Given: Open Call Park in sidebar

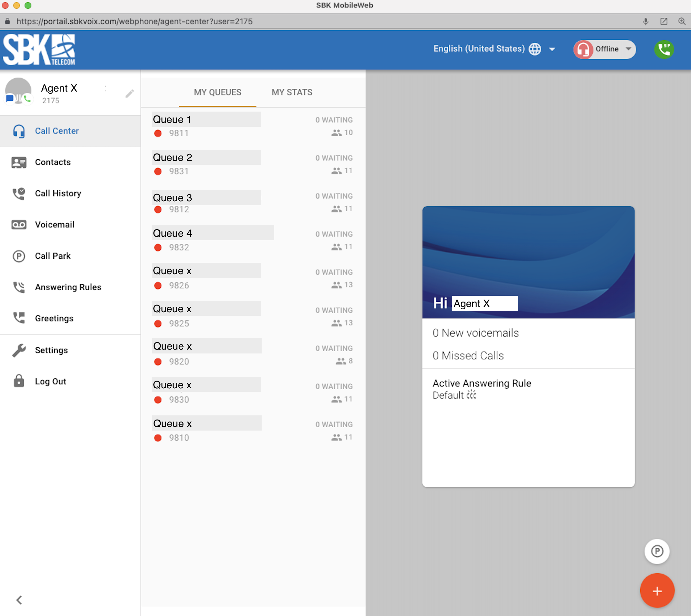Looking at the screenshot, I should (x=70, y=256).
